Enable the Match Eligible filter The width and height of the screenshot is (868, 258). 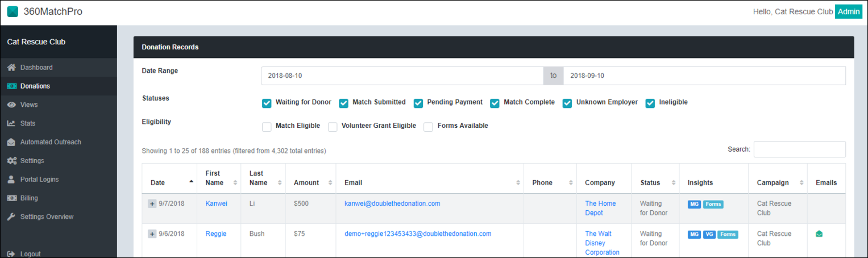[267, 127]
